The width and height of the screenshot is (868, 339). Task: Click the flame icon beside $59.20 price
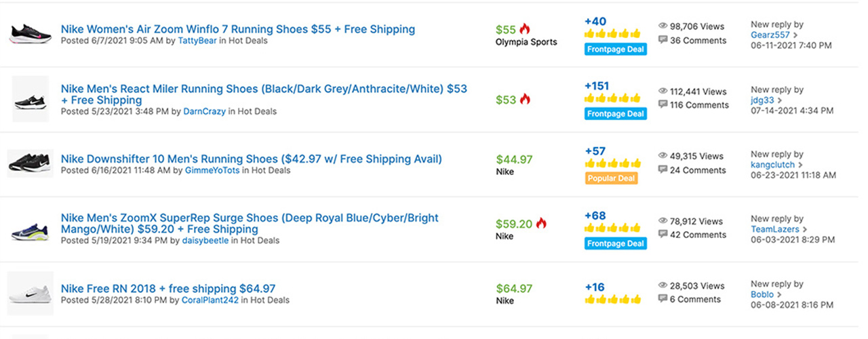pos(541,223)
